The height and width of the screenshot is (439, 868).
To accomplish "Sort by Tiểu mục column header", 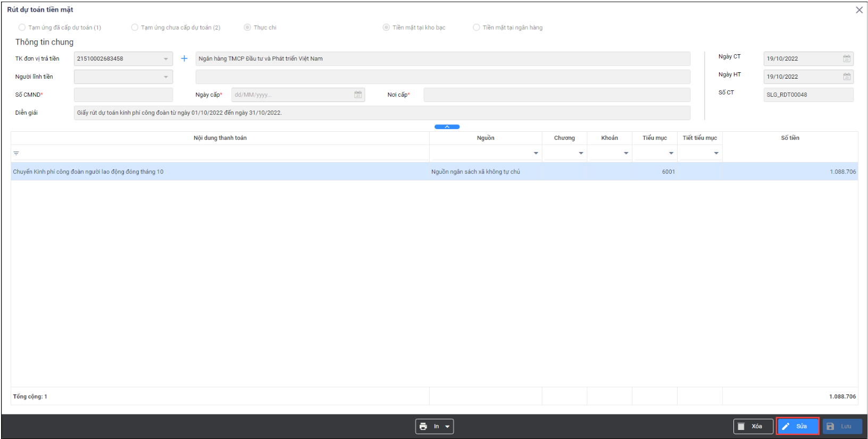I will click(x=655, y=138).
